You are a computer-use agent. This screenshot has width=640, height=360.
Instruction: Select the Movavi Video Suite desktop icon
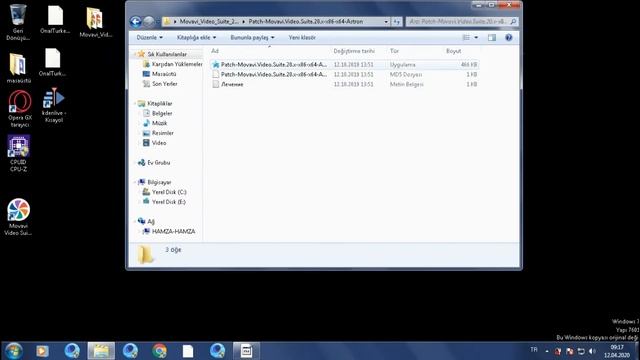(18, 217)
